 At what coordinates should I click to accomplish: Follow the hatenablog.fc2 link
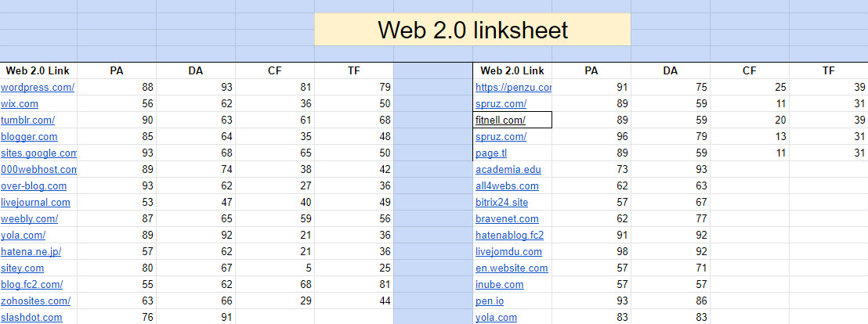coord(509,235)
